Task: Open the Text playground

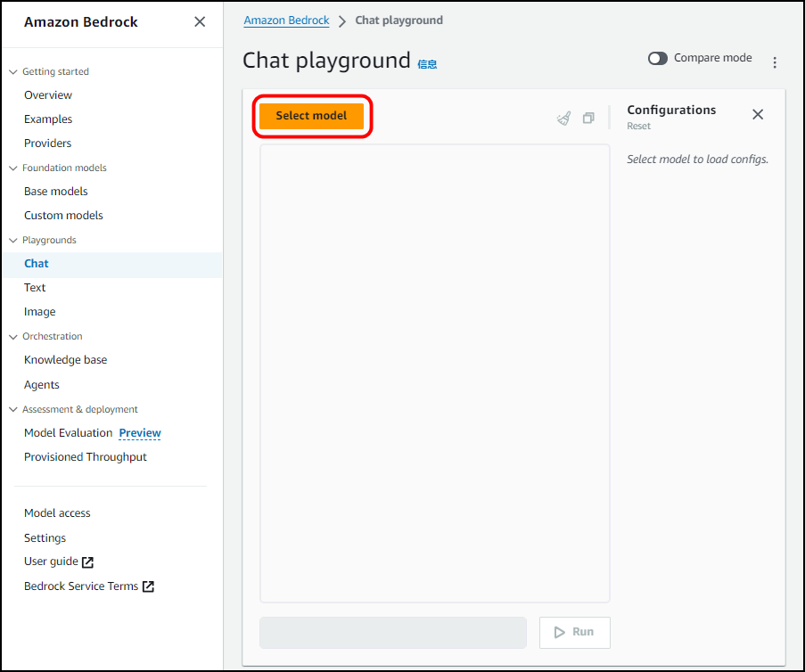Action: click(x=35, y=288)
